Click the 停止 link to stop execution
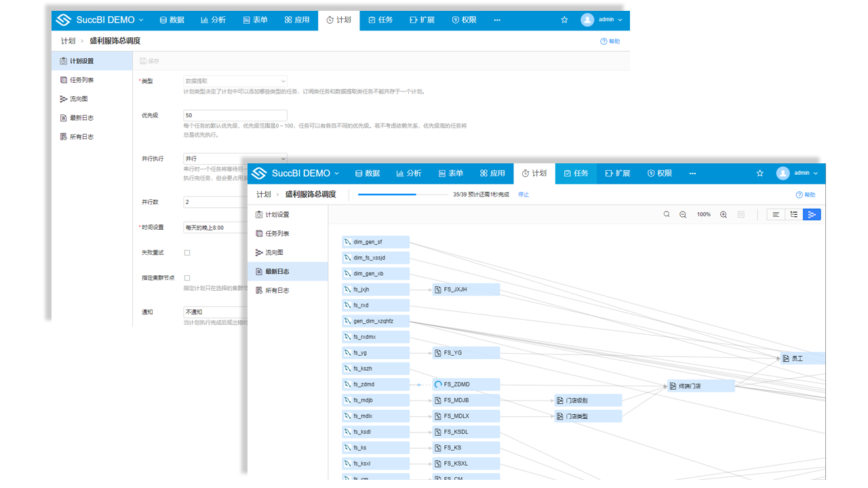This screenshot has height=488, width=868. coord(524,195)
